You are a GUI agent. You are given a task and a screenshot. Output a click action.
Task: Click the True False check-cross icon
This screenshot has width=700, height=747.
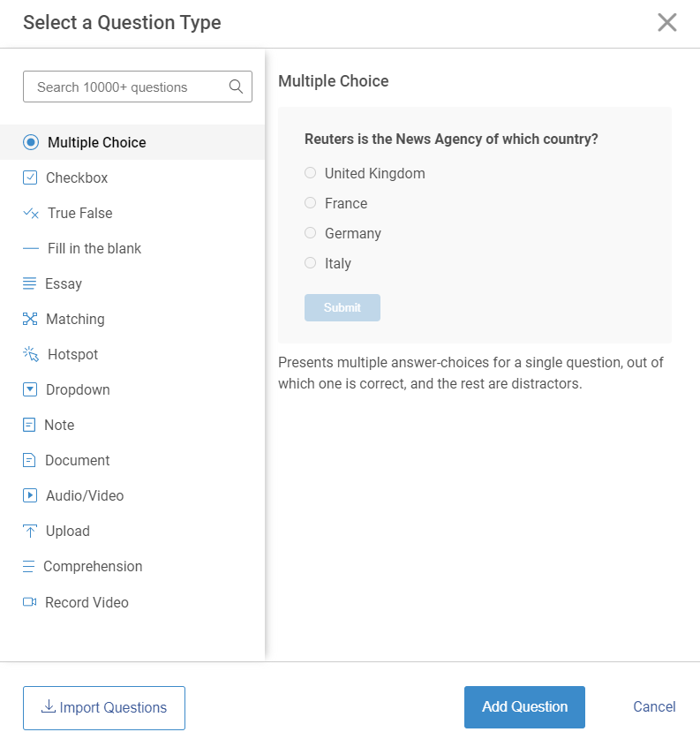point(31,214)
